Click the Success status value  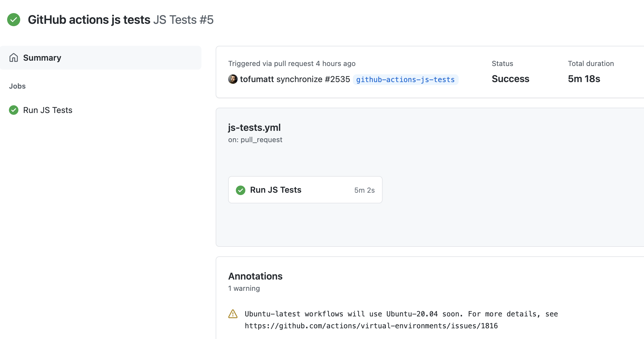pyautogui.click(x=510, y=79)
